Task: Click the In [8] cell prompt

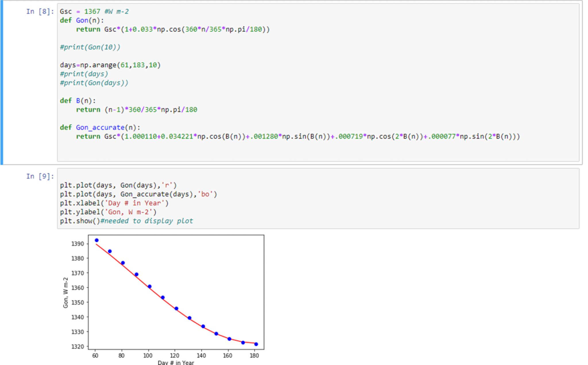Action: [x=40, y=11]
